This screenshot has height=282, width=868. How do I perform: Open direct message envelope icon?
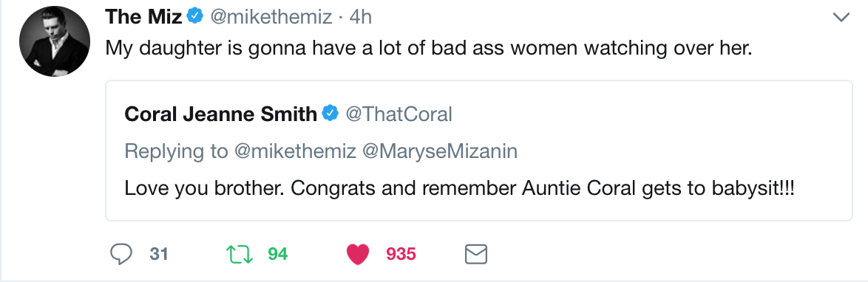(475, 255)
